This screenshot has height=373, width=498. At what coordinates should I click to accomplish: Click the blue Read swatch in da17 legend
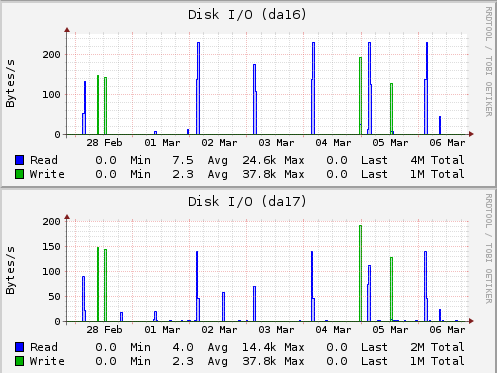[20, 347]
